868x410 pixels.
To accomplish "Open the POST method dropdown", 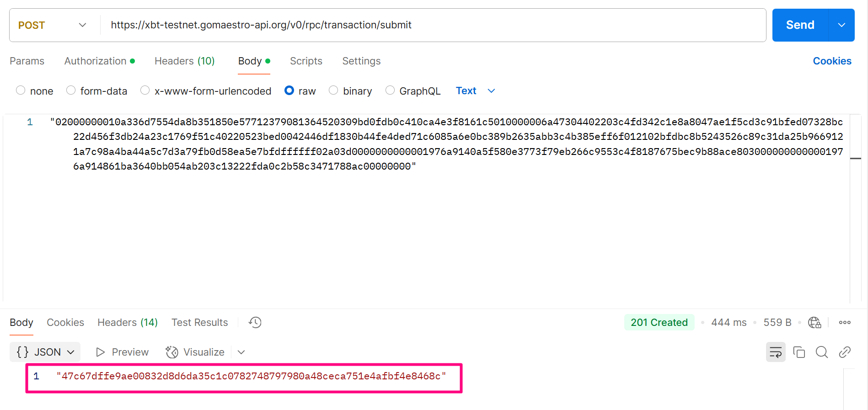I will tap(52, 25).
